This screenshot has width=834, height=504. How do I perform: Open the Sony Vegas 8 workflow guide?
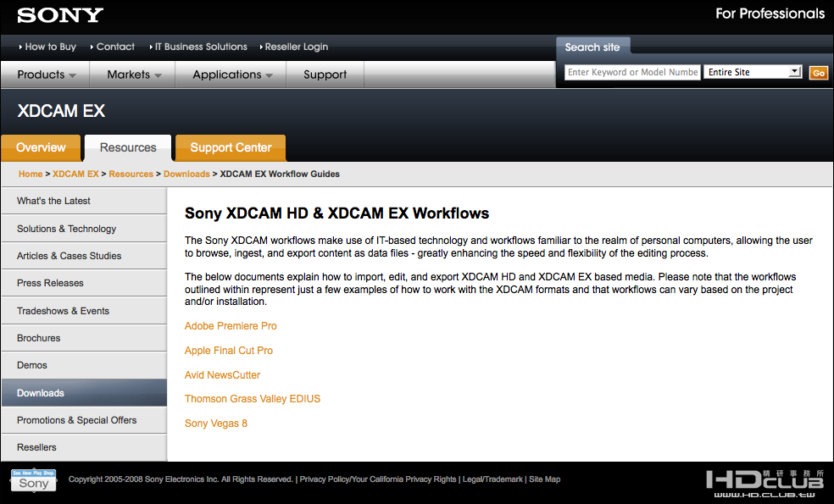coord(216,424)
